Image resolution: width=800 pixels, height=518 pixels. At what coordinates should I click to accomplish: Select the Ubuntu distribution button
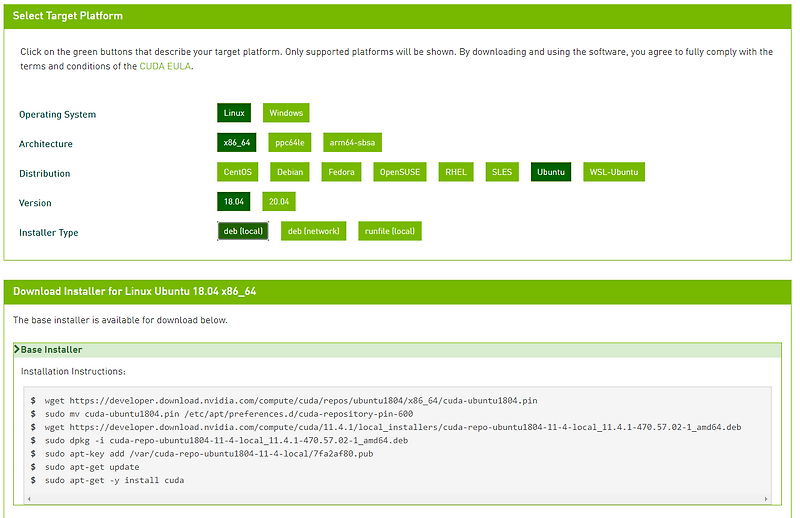[551, 172]
